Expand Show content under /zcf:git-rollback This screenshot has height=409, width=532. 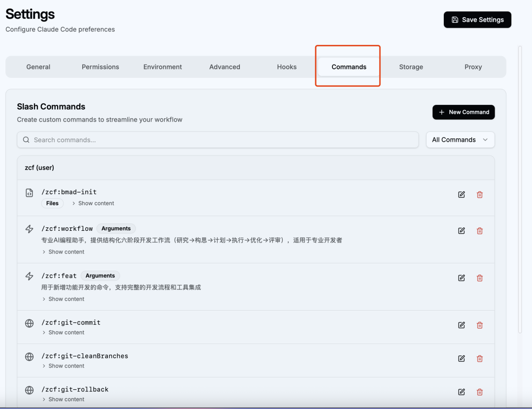click(63, 399)
